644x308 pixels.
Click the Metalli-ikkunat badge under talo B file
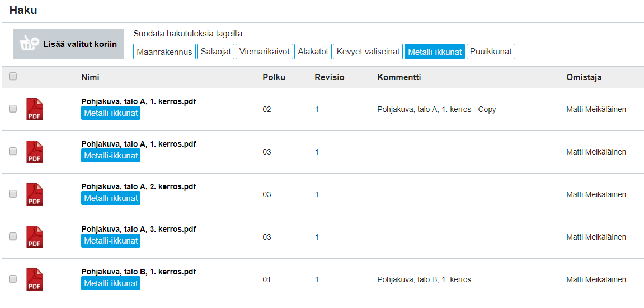(x=111, y=283)
